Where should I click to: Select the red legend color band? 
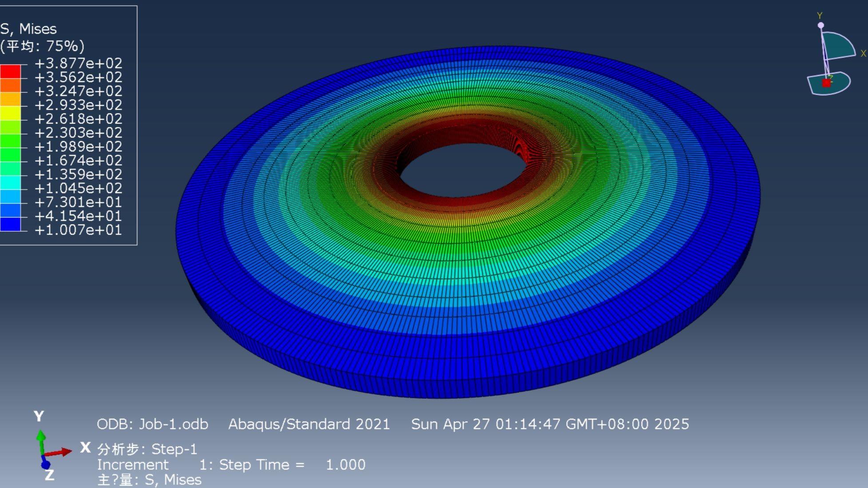10,71
